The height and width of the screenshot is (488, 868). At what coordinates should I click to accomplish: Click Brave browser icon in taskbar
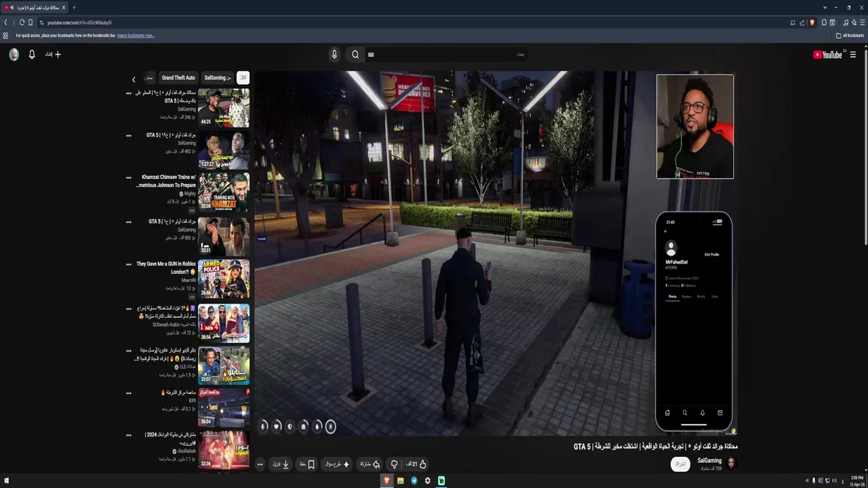coord(387,481)
